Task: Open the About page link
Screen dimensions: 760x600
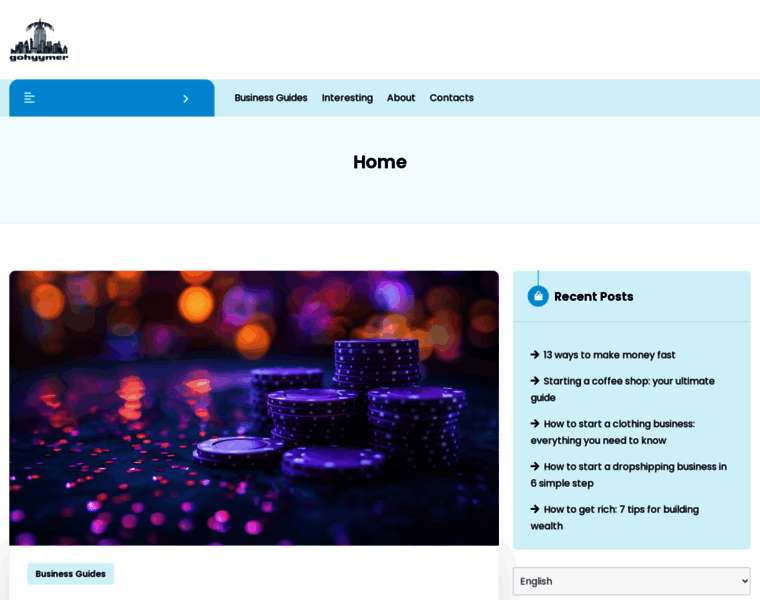Action: pyautogui.click(x=401, y=98)
